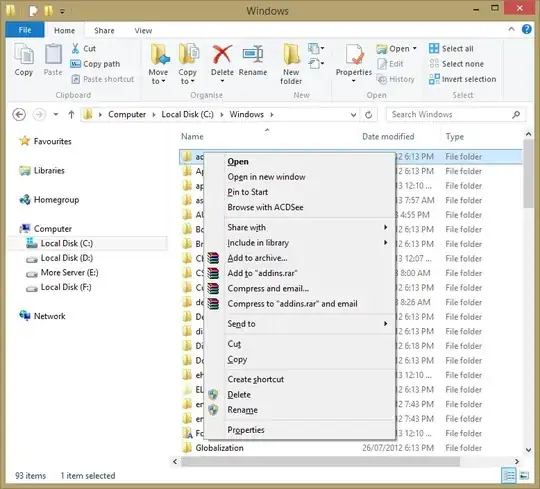
Task: Click the Properties checkmark icon in ribbon
Action: (354, 55)
